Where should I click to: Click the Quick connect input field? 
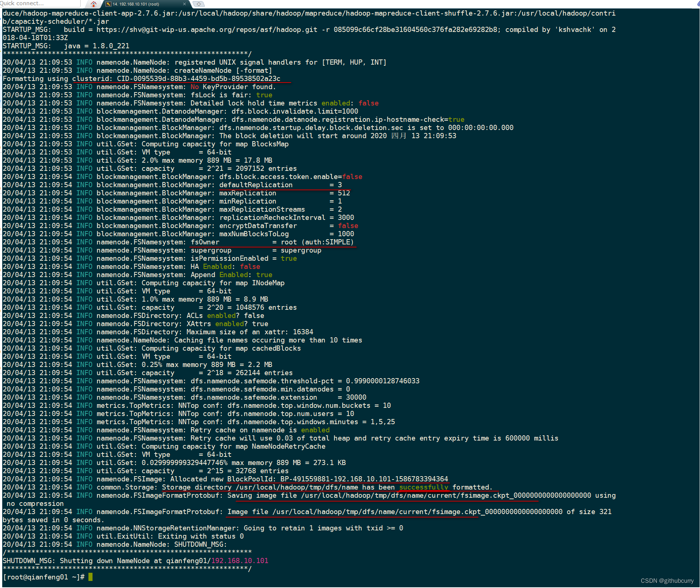point(40,3)
